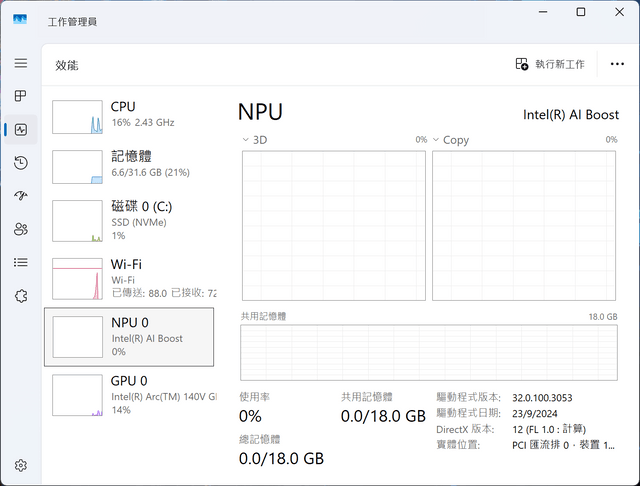This screenshot has height=486, width=640.
Task: Close the Task Manager window
Action: tap(619, 12)
